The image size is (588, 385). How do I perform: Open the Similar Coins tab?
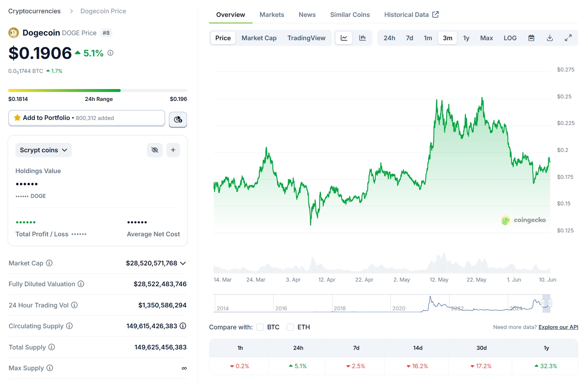[x=350, y=15]
